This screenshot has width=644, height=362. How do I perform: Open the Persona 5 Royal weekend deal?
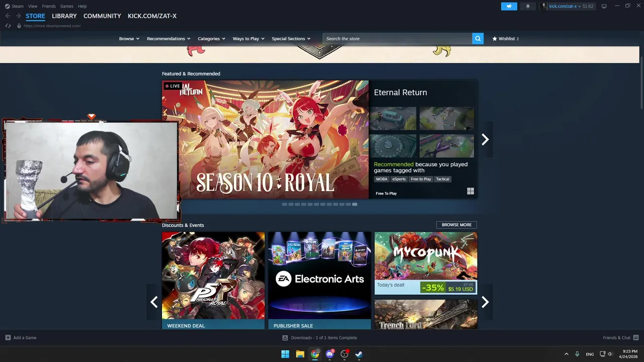213,281
